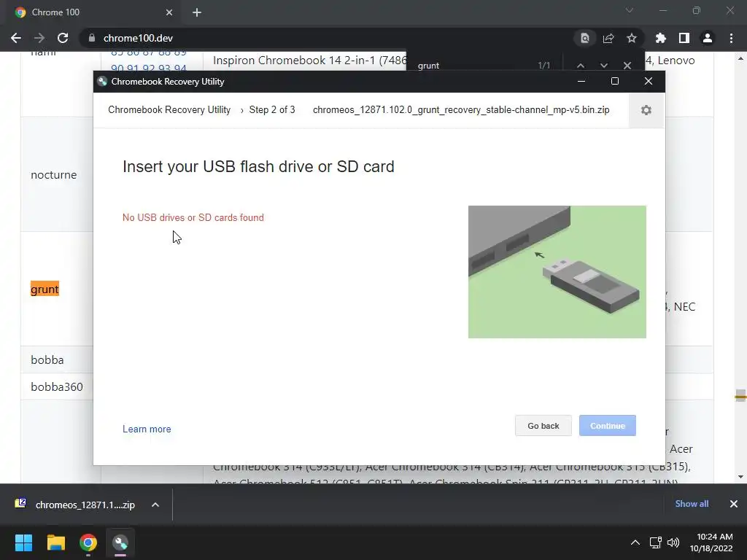The width and height of the screenshot is (747, 560).
Task: Open the Learn more link
Action: click(x=147, y=429)
